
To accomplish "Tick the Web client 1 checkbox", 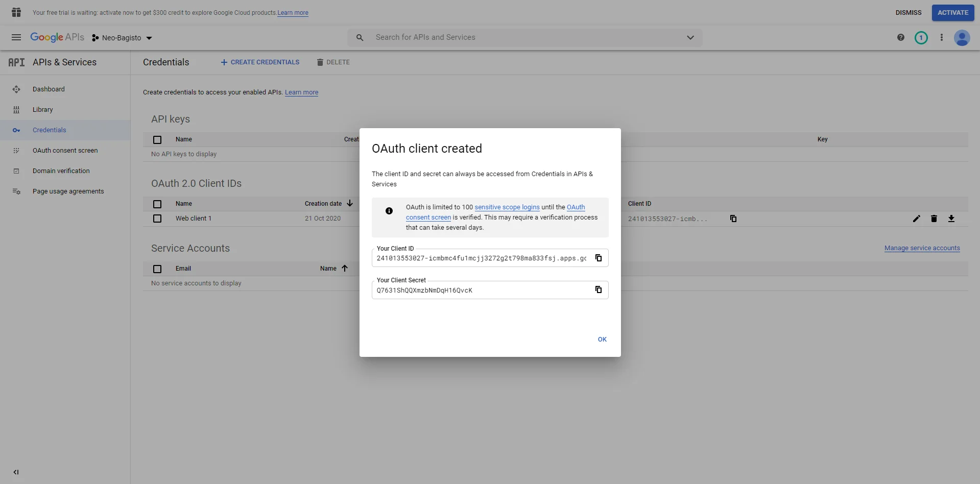I will (157, 219).
